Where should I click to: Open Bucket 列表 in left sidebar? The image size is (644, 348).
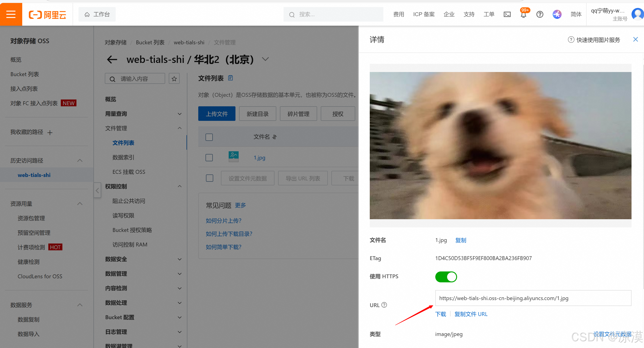(24, 74)
